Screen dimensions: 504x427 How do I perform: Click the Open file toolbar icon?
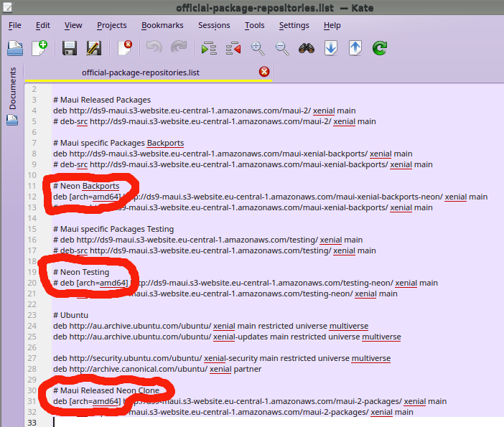pyautogui.click(x=15, y=48)
